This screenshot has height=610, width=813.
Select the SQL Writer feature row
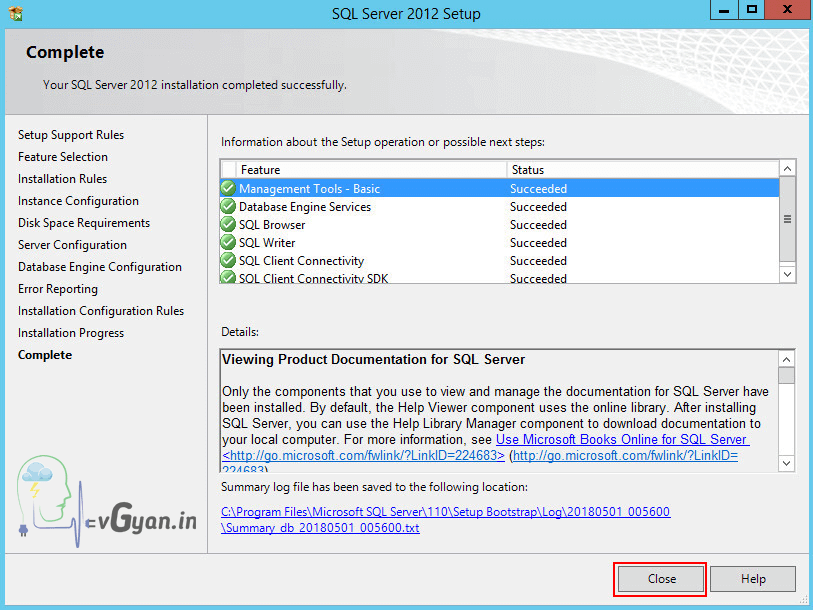[500, 242]
